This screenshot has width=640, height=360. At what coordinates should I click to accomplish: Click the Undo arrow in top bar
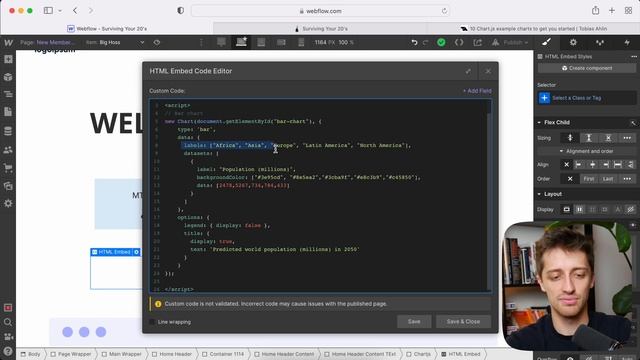414,42
